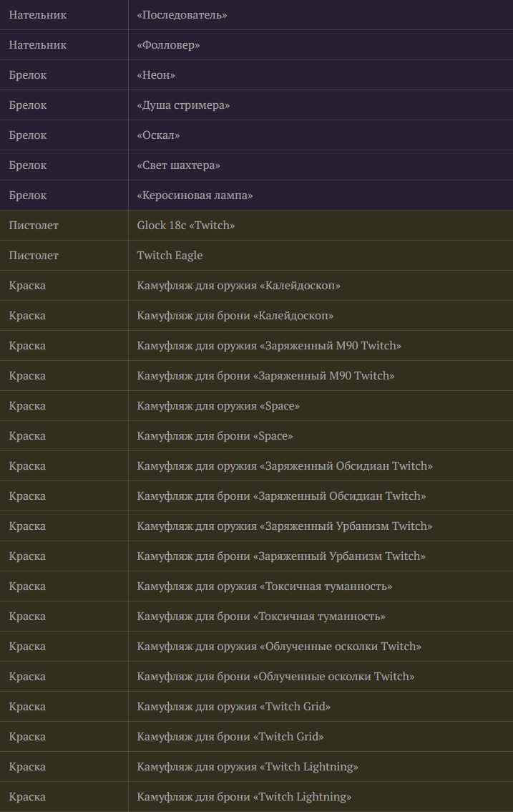
Task: Select Камуфляж для оружия «Токсичная туманность»
Action: coord(265,586)
